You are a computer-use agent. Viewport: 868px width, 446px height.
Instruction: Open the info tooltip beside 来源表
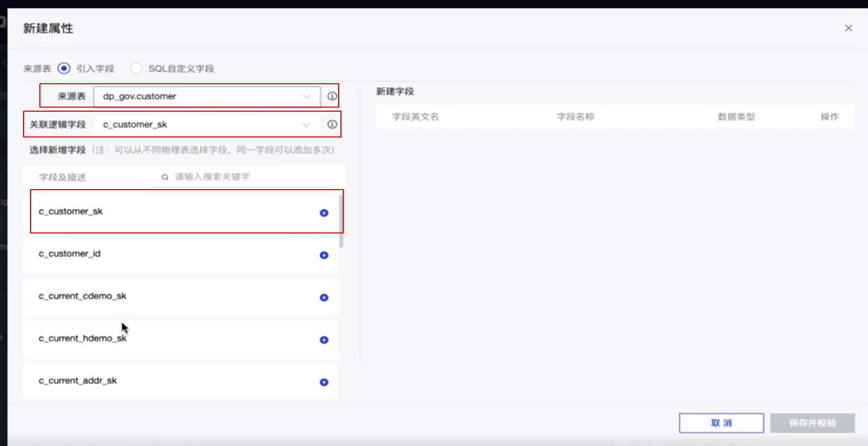(332, 96)
